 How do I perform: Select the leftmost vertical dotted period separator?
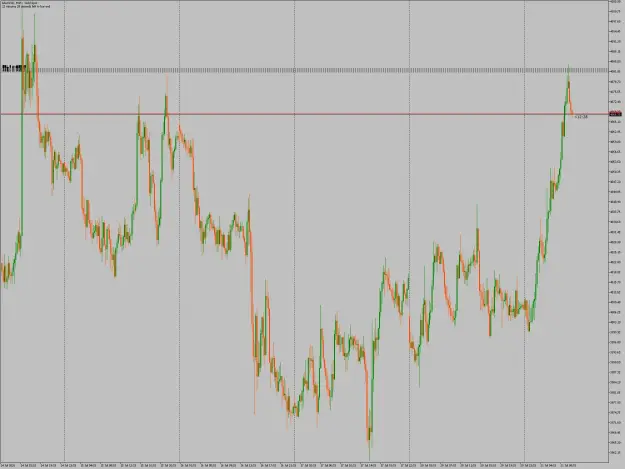point(65,231)
